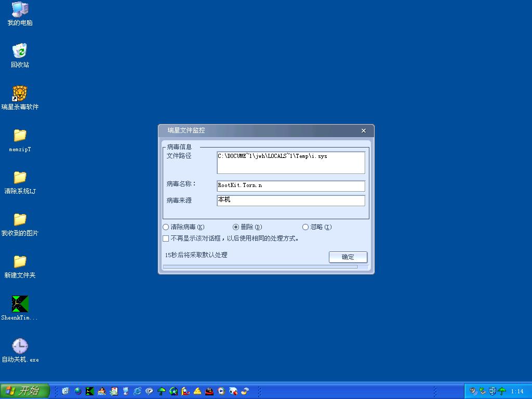This screenshot has height=399, width=532.
Task: Launch Windows Media Player from quick launch
Action: (221, 391)
